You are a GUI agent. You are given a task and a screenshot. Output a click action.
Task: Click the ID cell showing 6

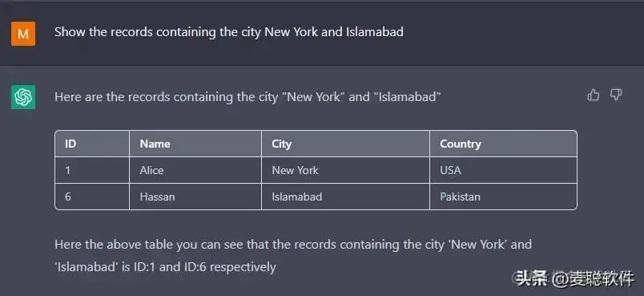pyautogui.click(x=92, y=197)
